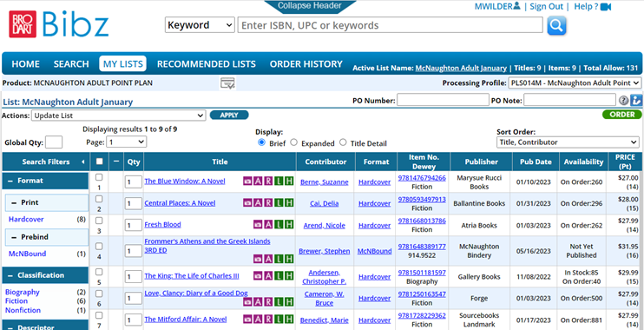Click the APPLY button

coord(229,115)
